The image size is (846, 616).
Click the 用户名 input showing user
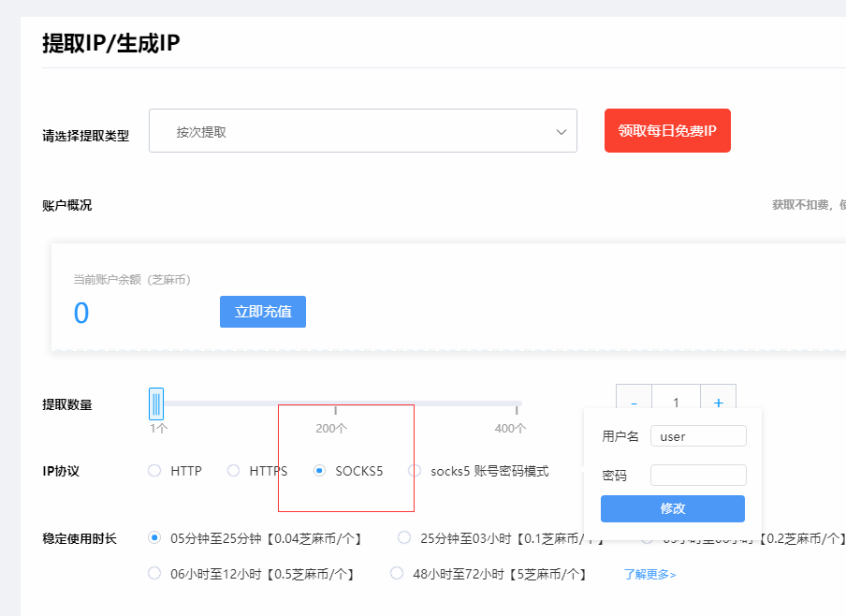(698, 435)
